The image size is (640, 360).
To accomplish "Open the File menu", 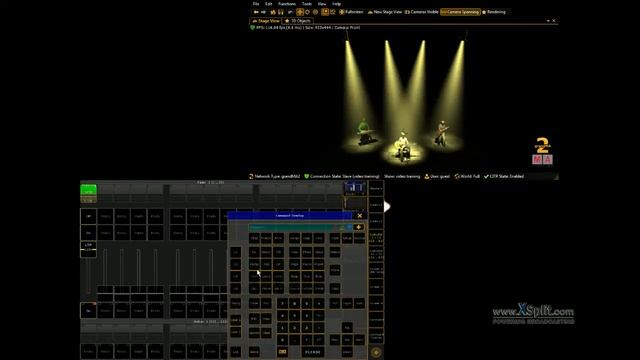I will pyautogui.click(x=256, y=4).
